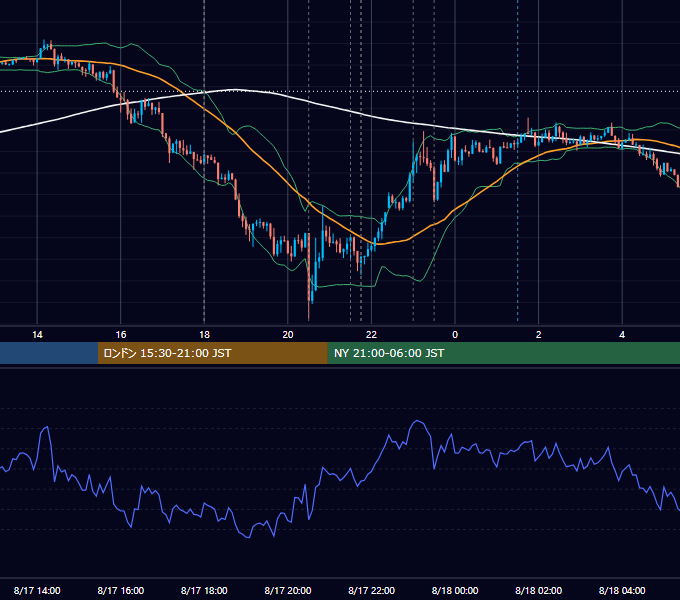Click the hour label 0 on price chart axis
Viewport: 680px width, 600px height.
455,335
